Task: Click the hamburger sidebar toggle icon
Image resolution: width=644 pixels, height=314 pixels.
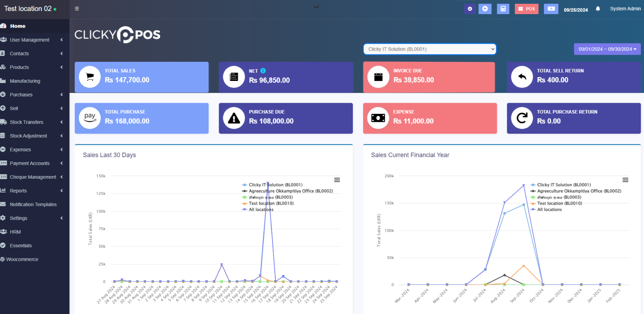Action: (77, 9)
